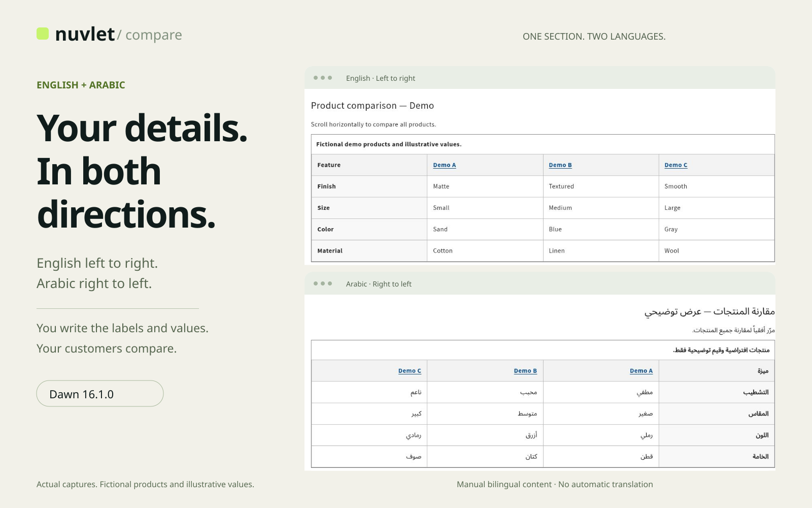
Task: Select the 'Gray' color cell
Action: (x=717, y=229)
